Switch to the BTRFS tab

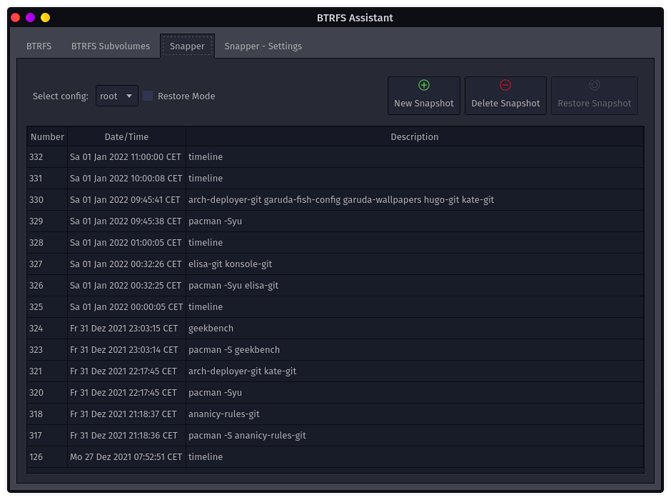point(39,46)
